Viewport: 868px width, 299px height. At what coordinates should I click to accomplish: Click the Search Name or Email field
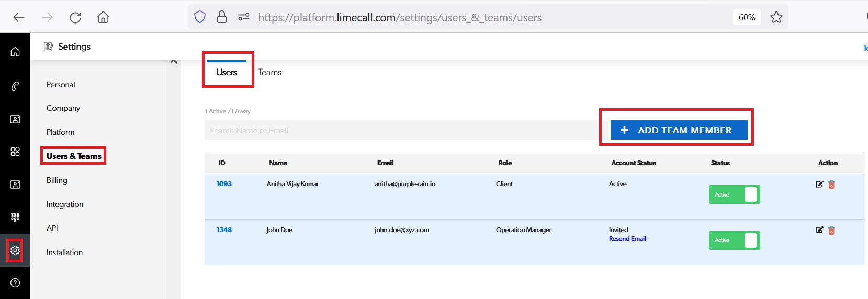(400, 131)
